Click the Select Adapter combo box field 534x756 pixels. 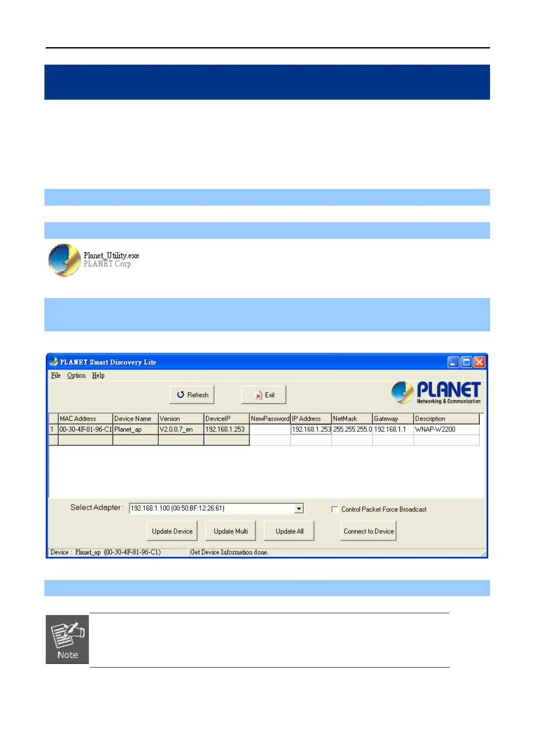point(216,508)
